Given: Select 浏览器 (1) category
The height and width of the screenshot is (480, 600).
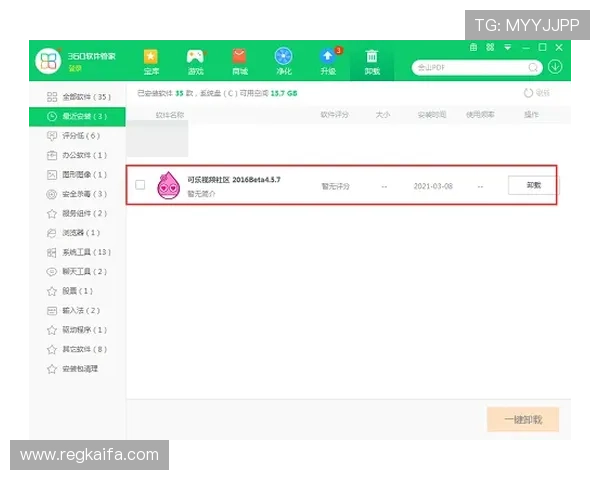Looking at the screenshot, I should [x=77, y=233].
